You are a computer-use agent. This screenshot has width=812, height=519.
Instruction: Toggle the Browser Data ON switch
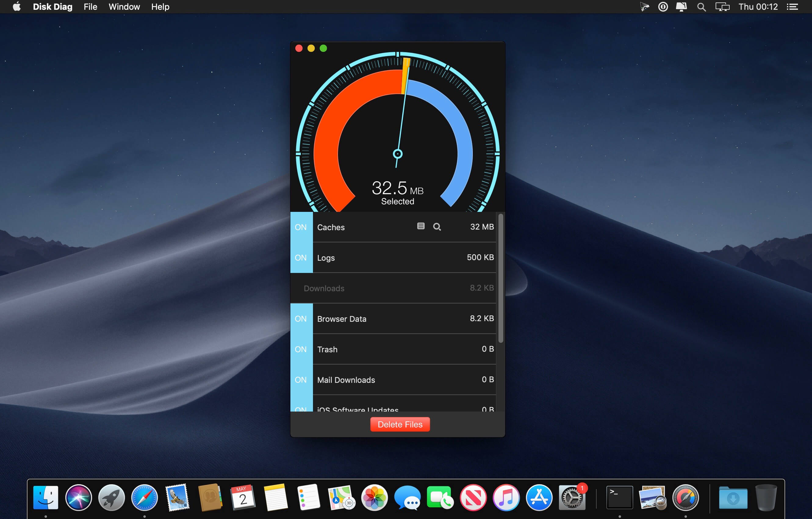click(301, 318)
